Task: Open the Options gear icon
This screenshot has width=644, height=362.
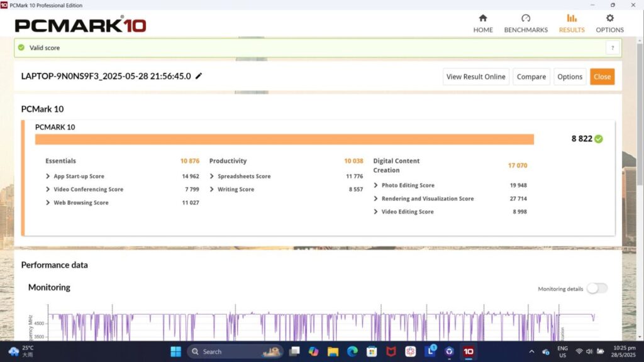Action: pyautogui.click(x=610, y=18)
